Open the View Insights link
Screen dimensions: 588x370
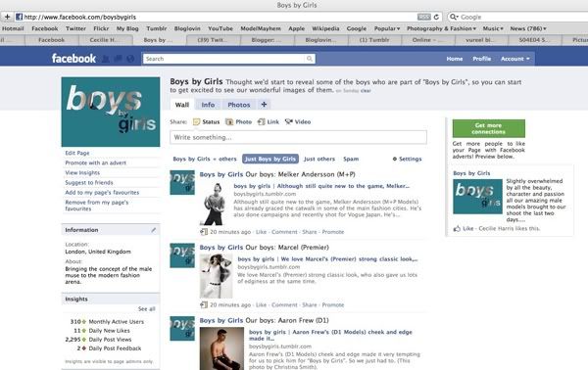point(82,172)
